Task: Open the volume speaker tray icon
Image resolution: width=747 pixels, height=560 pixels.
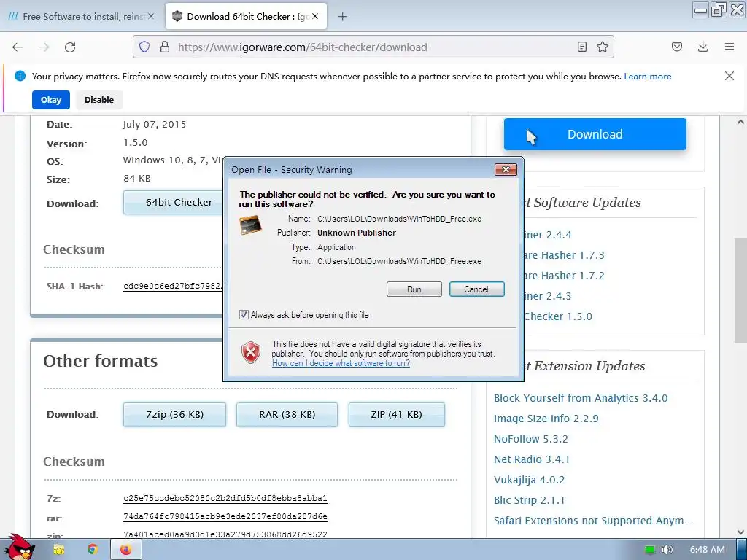Action: click(667, 550)
